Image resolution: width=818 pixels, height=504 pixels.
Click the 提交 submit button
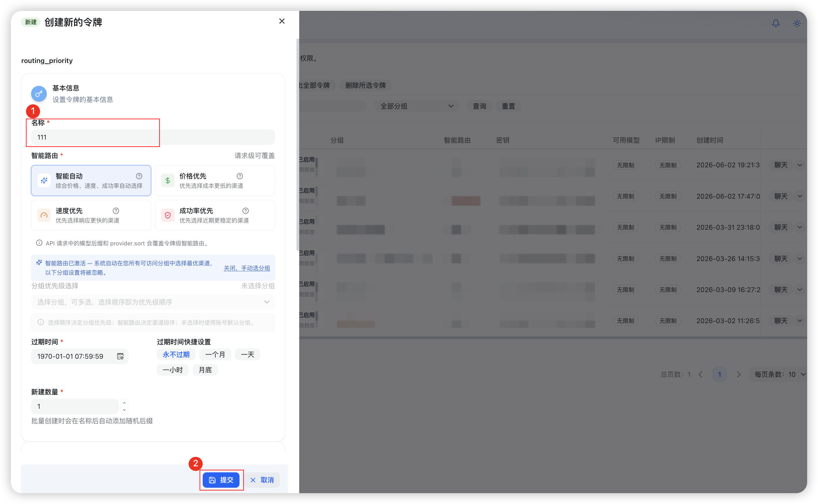(x=221, y=480)
